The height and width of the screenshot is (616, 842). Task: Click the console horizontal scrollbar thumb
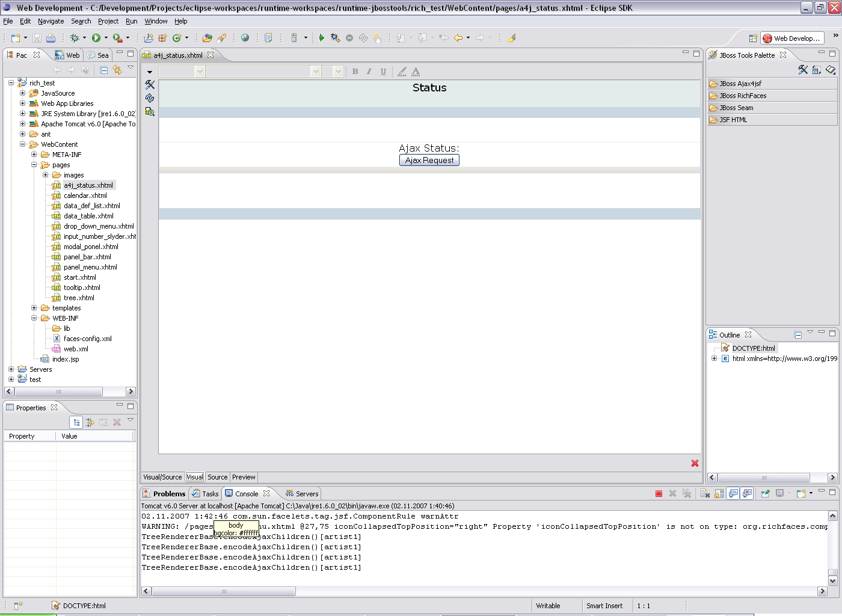click(x=224, y=591)
